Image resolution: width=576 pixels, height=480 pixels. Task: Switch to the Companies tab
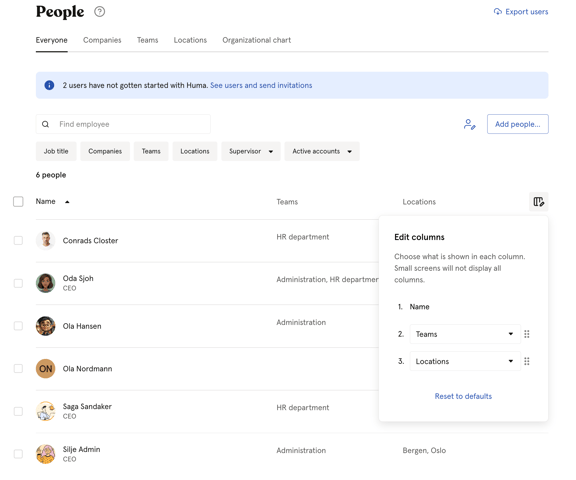pos(102,40)
